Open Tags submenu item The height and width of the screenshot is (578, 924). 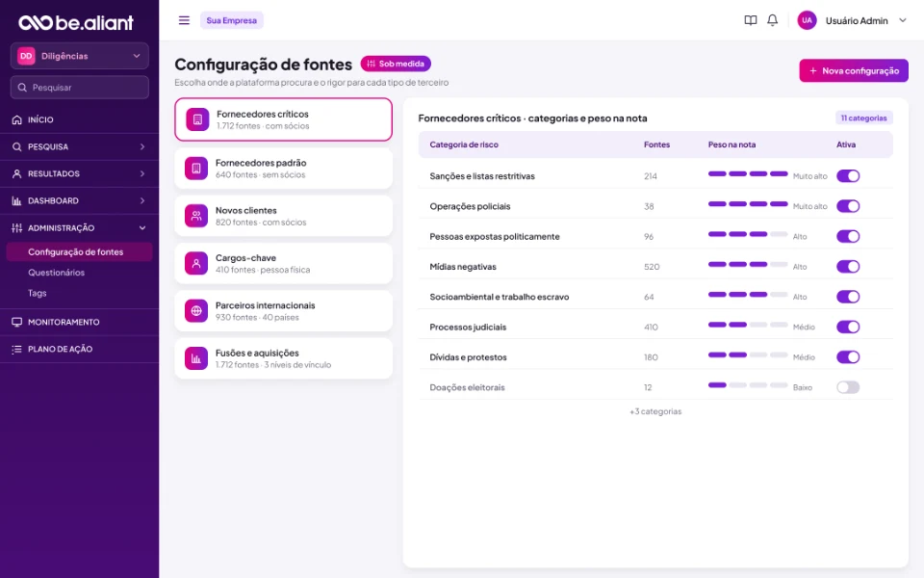point(38,293)
